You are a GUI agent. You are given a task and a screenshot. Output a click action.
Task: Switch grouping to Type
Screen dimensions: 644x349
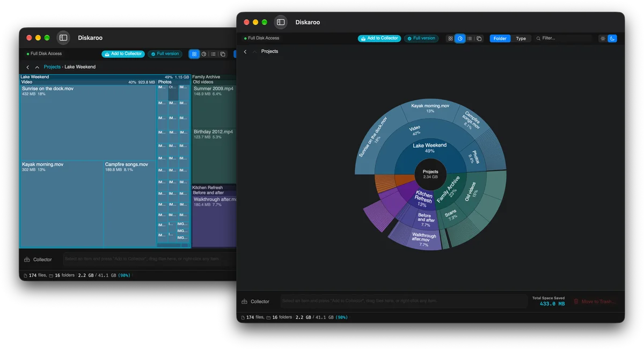tap(521, 39)
